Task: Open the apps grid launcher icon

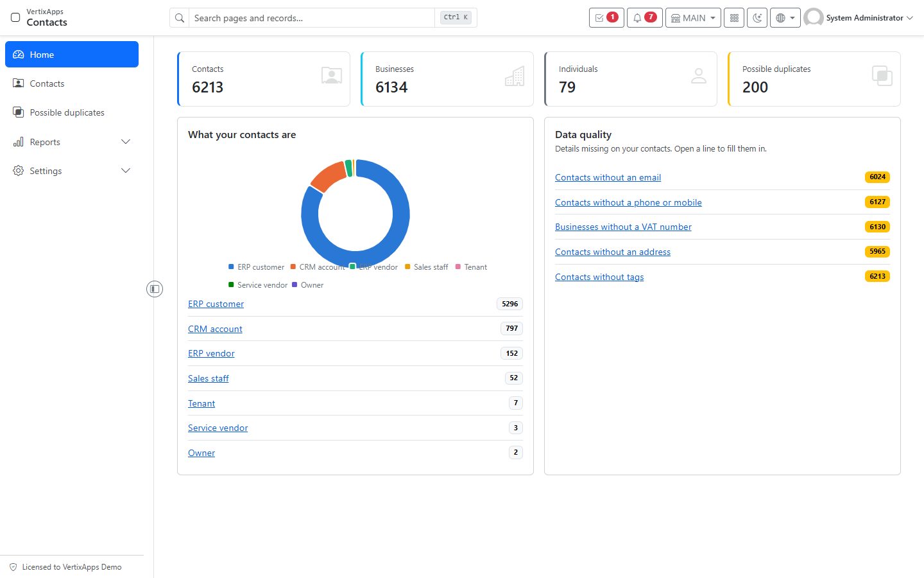Action: click(x=734, y=18)
